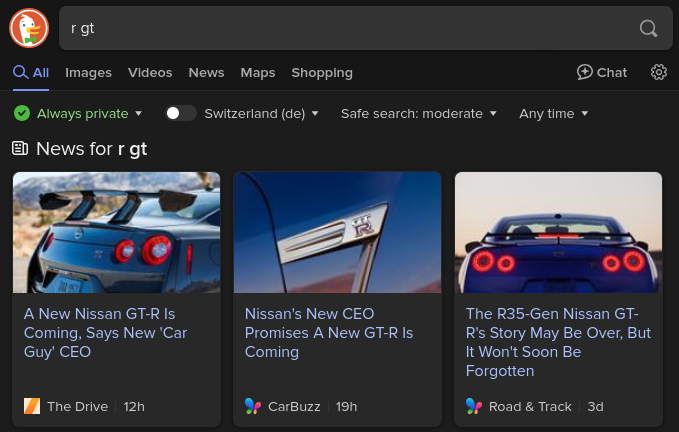Toggle the Switzerland (de) region switch
The image size is (679, 432).
180,113
